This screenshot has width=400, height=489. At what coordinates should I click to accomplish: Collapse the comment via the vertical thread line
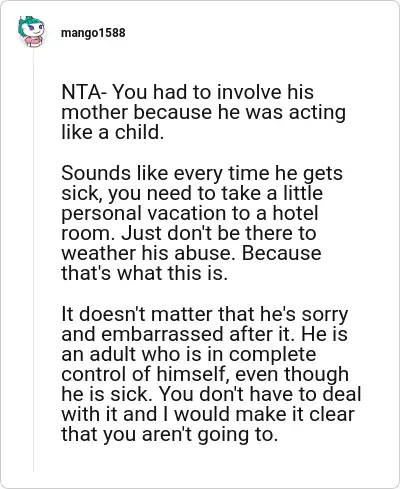click(33, 260)
